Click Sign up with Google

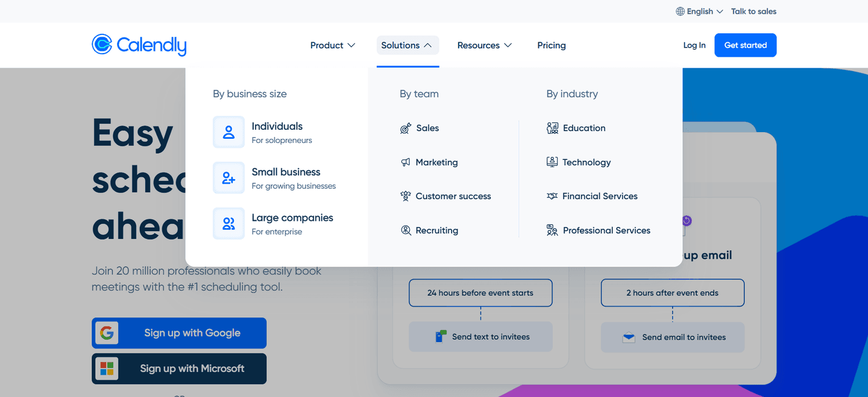(x=179, y=333)
